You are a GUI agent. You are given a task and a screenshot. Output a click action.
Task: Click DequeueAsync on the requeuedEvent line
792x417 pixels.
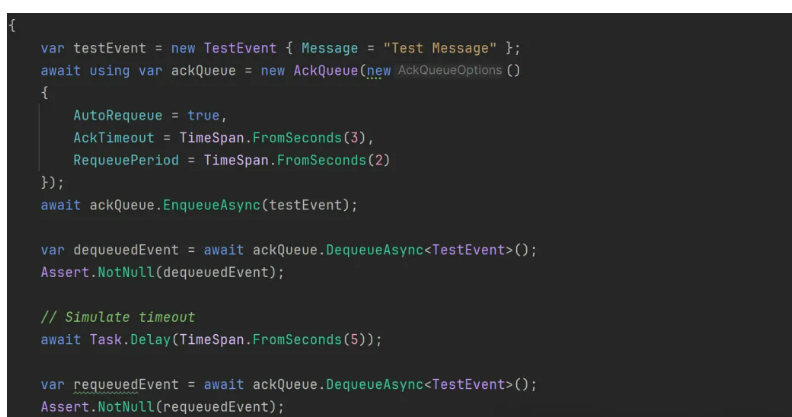[x=374, y=385]
